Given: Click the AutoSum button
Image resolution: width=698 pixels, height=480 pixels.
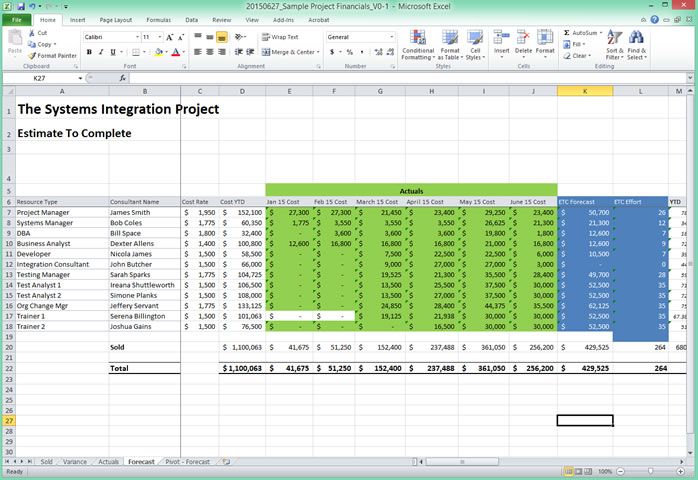Looking at the screenshot, I should coord(583,33).
